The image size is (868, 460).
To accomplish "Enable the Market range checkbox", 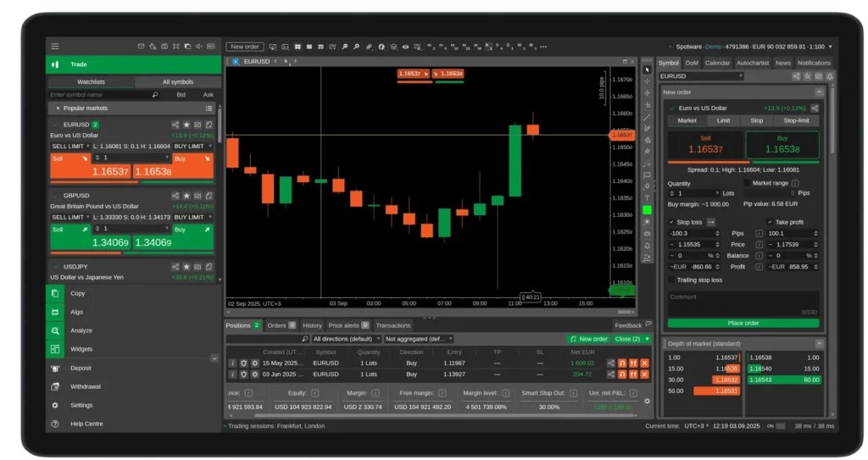I will 747,183.
